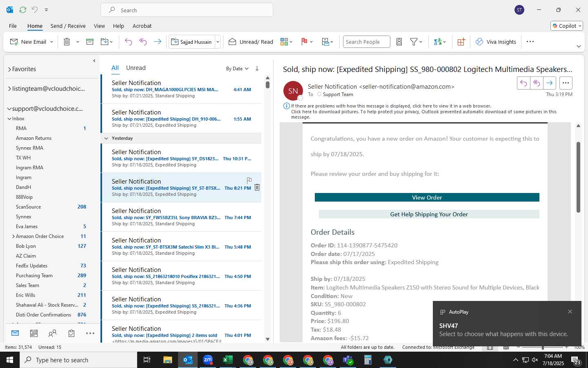Screen dimensions: 588x368
Task: Close the AutoPlay notification
Action: tap(570, 312)
